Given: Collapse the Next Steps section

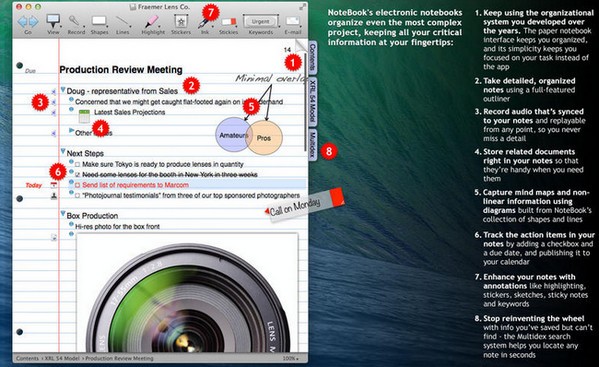Looking at the screenshot, I should pos(63,152).
